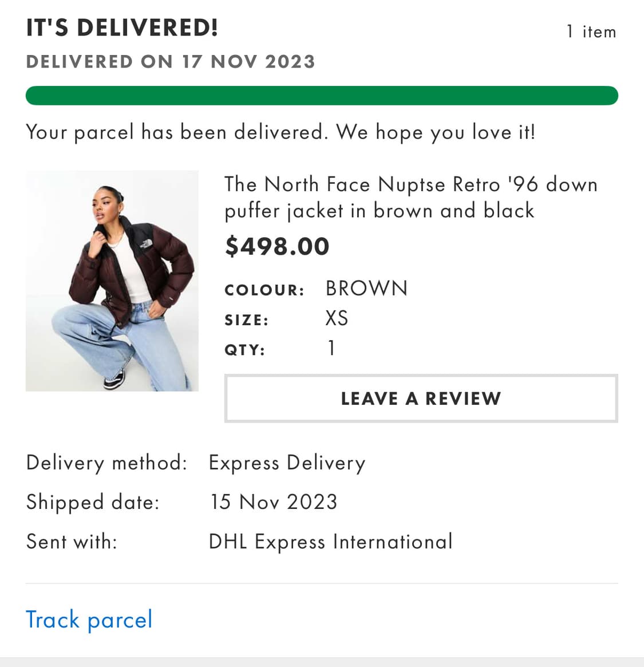Screen dimensions: 644x667
Task: Click the North Face Nuptse jacket title
Action: pos(410,198)
